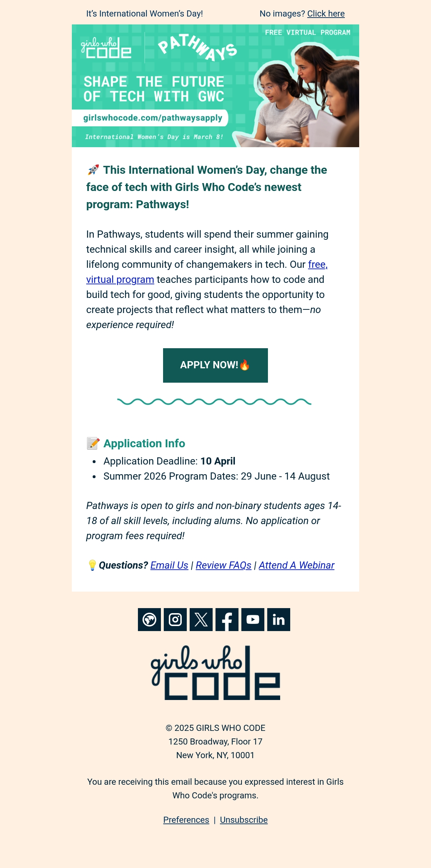Viewport: 431px width, 868px height.
Task: Click the Pathways banner image
Action: [x=215, y=86]
